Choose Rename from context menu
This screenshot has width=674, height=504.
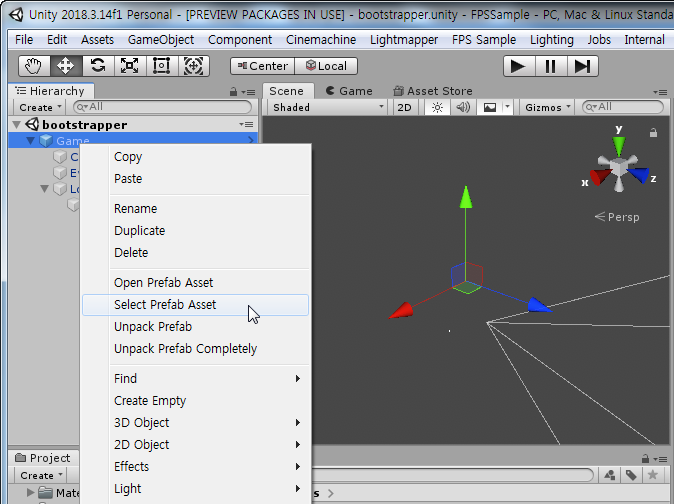pos(196,209)
